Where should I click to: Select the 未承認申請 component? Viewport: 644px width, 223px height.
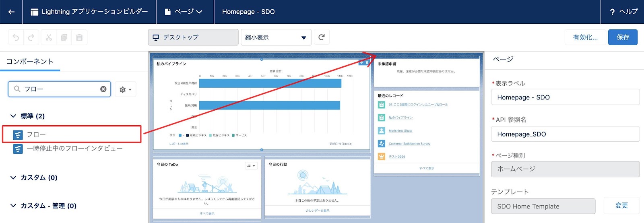(x=427, y=72)
